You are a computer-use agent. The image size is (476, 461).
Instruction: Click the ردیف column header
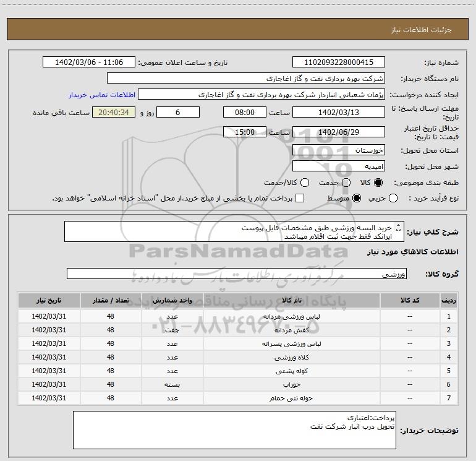449,300
